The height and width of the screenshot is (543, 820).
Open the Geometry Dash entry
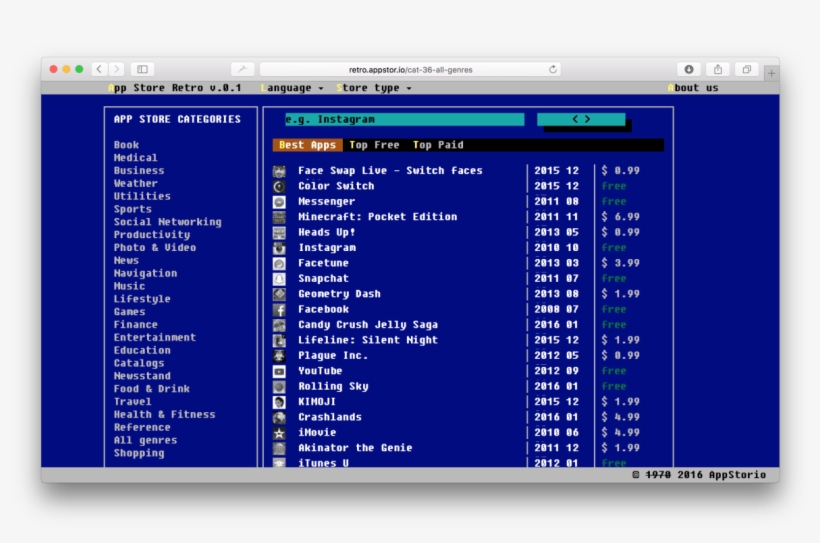pyautogui.click(x=339, y=294)
